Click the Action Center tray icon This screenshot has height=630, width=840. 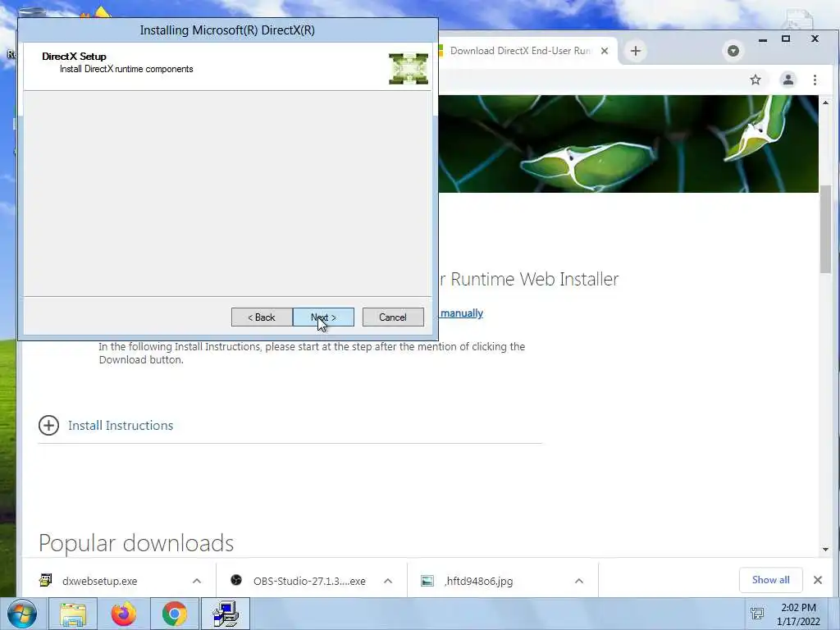(x=757, y=614)
